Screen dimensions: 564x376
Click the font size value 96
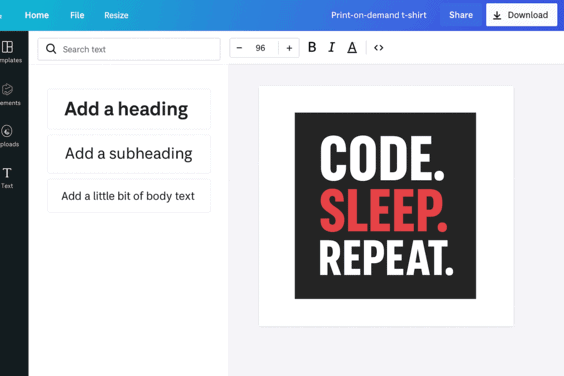pos(260,48)
